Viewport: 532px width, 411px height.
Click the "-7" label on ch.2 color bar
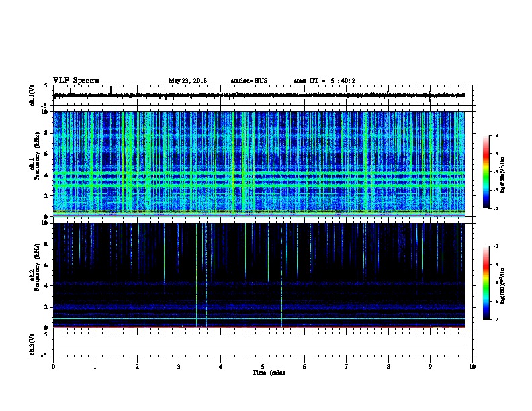[496, 319]
